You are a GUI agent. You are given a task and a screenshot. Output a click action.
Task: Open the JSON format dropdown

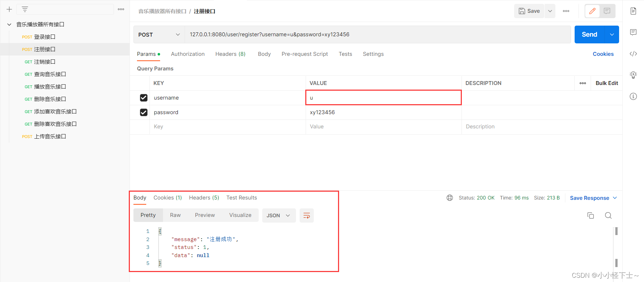click(279, 216)
